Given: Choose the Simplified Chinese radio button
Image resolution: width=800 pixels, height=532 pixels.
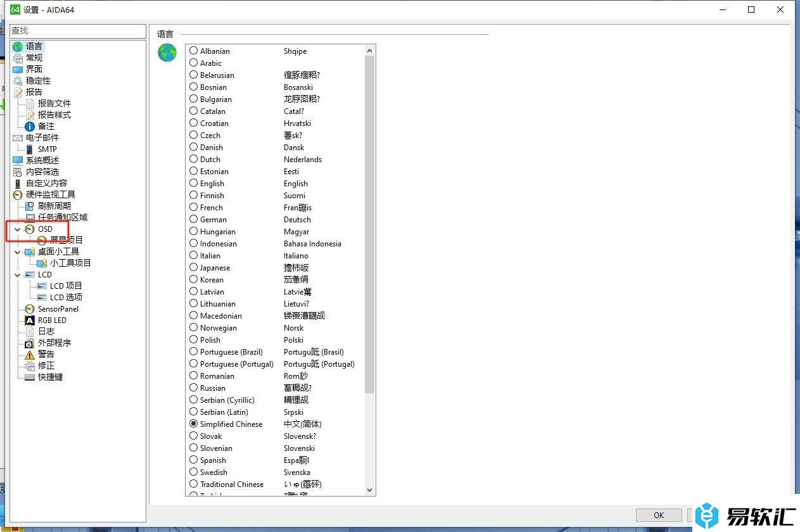Looking at the screenshot, I should pos(194,424).
